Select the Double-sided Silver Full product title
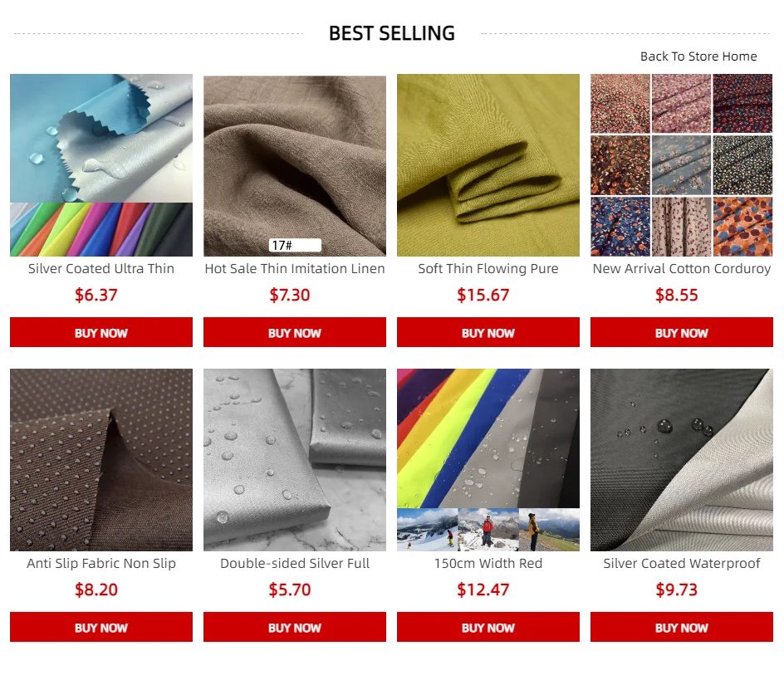 [x=295, y=564]
